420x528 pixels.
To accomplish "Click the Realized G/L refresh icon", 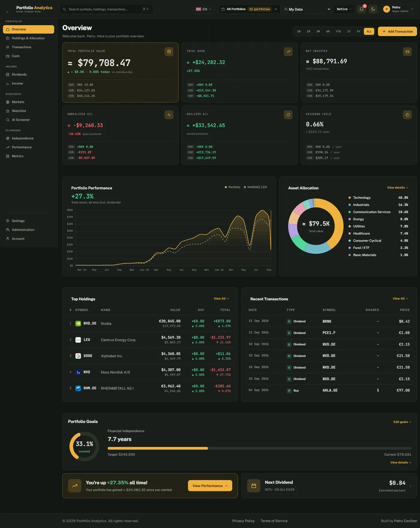I will (x=288, y=115).
